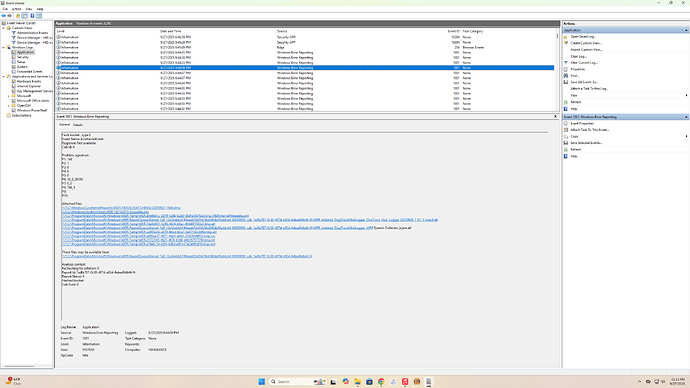Click Save Selected Events in the Actions pane
This screenshot has width=690, height=388.
coord(586,143)
